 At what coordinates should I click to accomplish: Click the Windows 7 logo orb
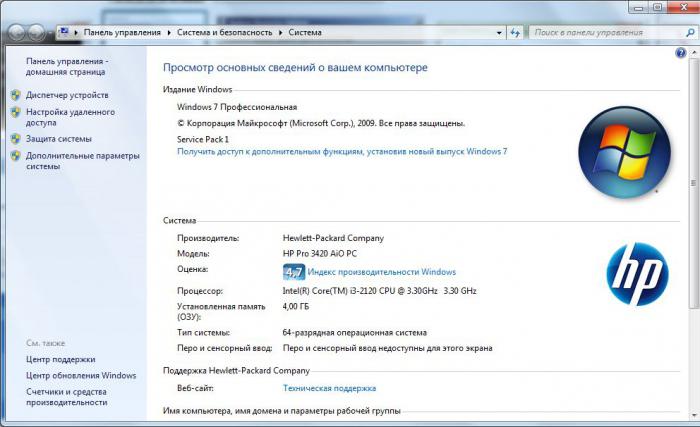(x=624, y=152)
